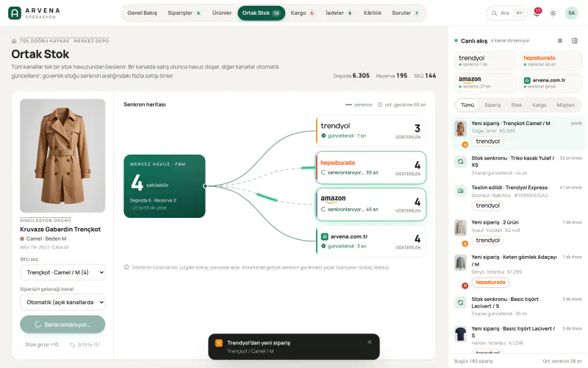Toggle the light theme sun icon
Image resolution: width=588 pixels, height=368 pixels.
pos(553,13)
